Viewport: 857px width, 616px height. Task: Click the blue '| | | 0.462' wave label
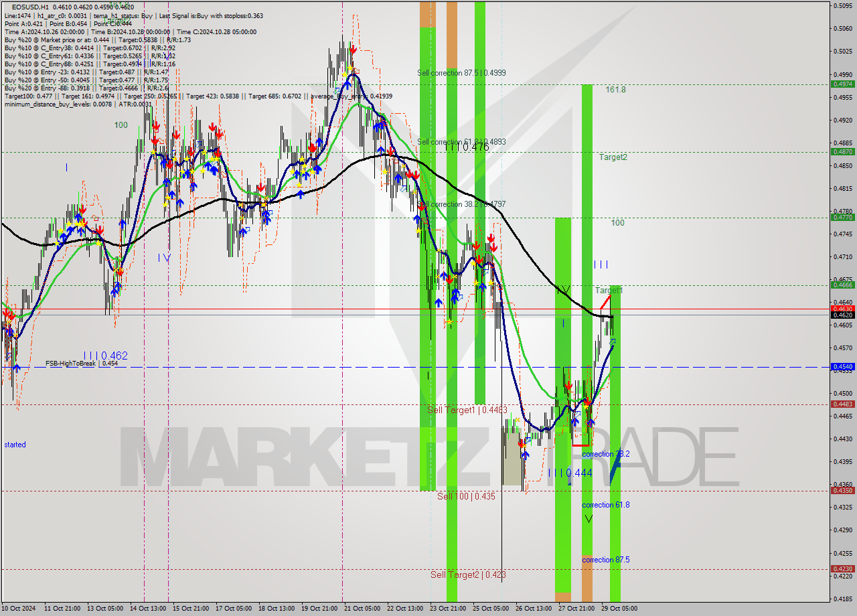(x=105, y=356)
